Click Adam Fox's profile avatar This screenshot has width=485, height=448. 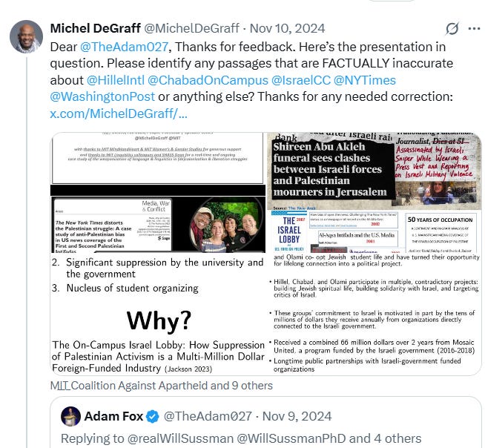[71, 416]
